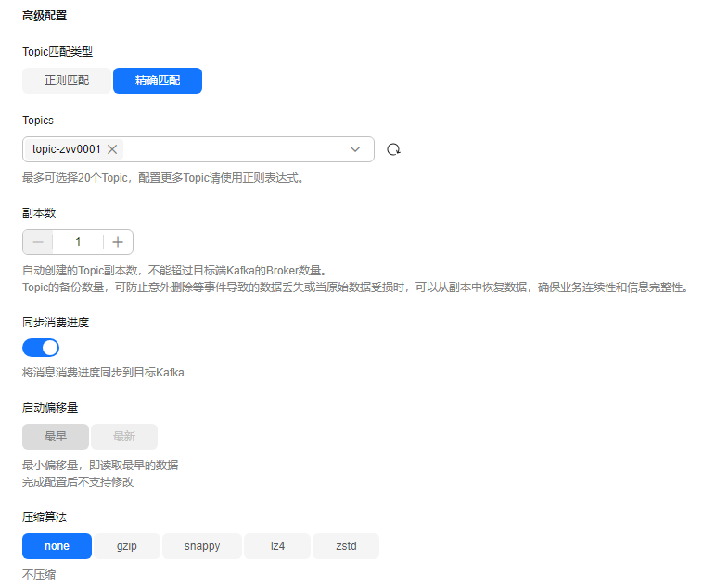Click the 启动偏移量 label

(x=50, y=408)
